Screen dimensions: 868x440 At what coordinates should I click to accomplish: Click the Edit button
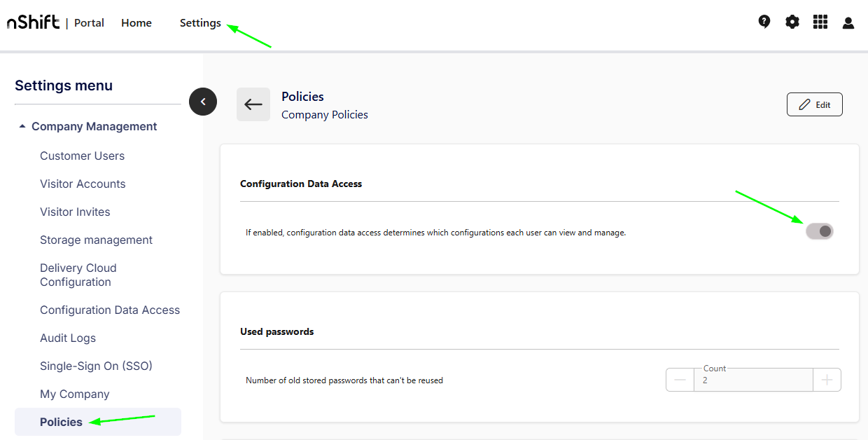tap(814, 104)
